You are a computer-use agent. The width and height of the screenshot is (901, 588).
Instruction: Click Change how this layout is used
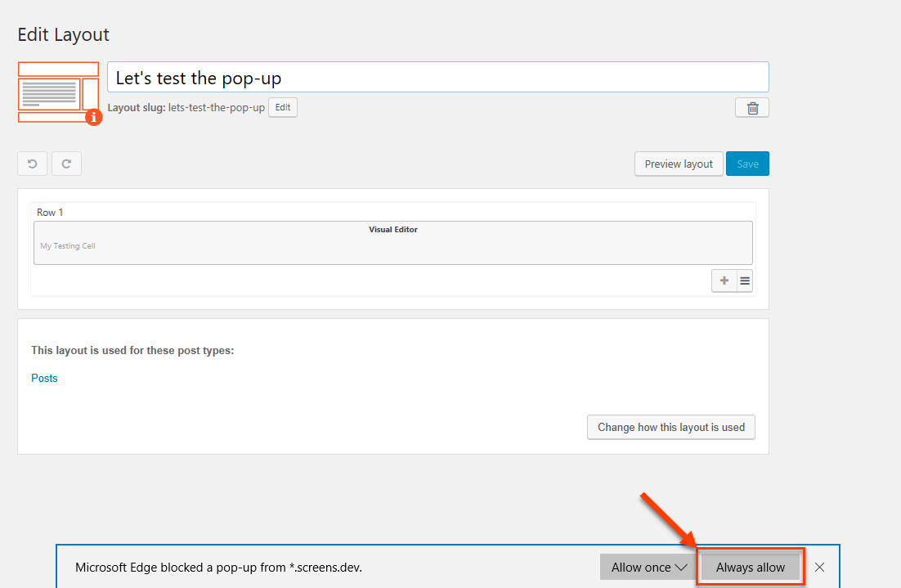[x=671, y=427]
